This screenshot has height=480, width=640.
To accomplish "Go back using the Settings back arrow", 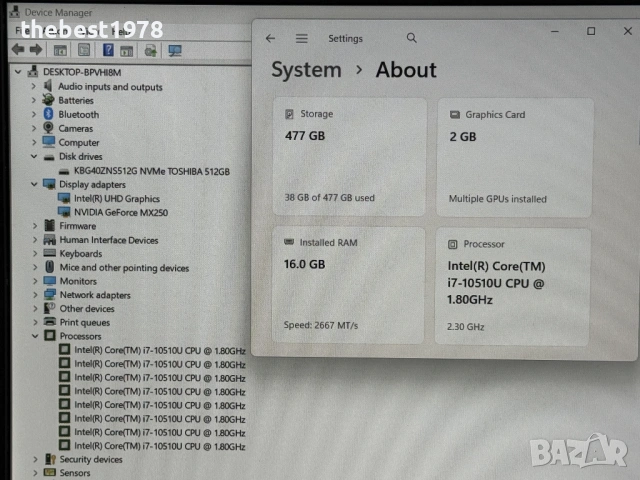I will (270, 39).
